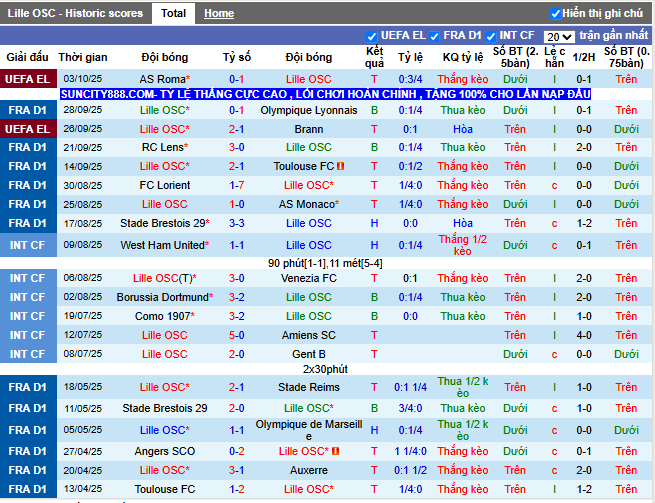This screenshot has width=655, height=503.
Task: Click the Lille OSC - Historic scores title
Action: pyautogui.click(x=75, y=13)
